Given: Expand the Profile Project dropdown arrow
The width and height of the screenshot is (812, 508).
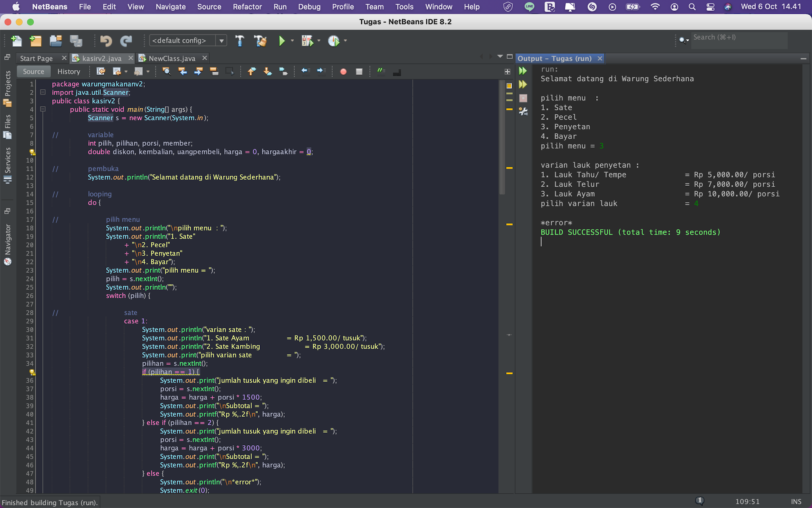Looking at the screenshot, I should click(345, 40).
